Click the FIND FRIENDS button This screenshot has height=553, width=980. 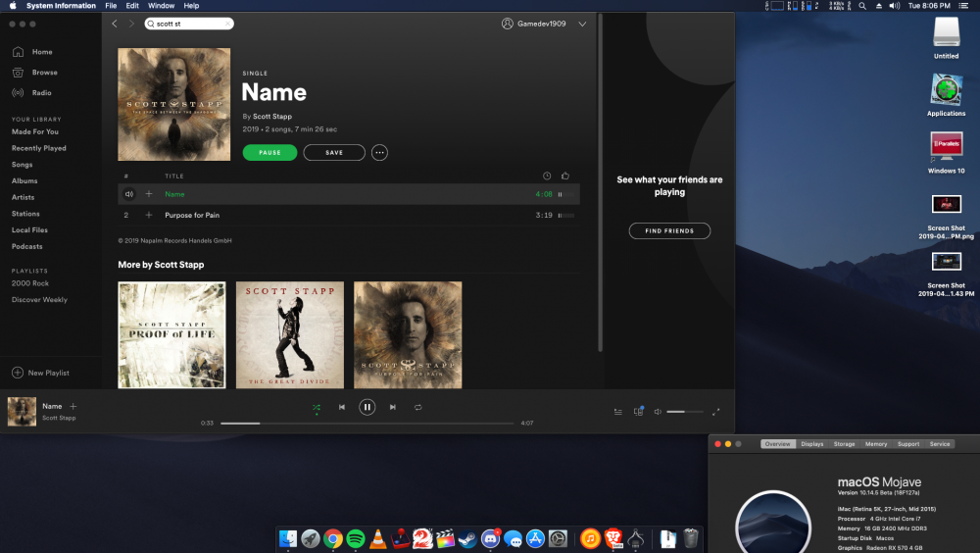[x=669, y=230]
